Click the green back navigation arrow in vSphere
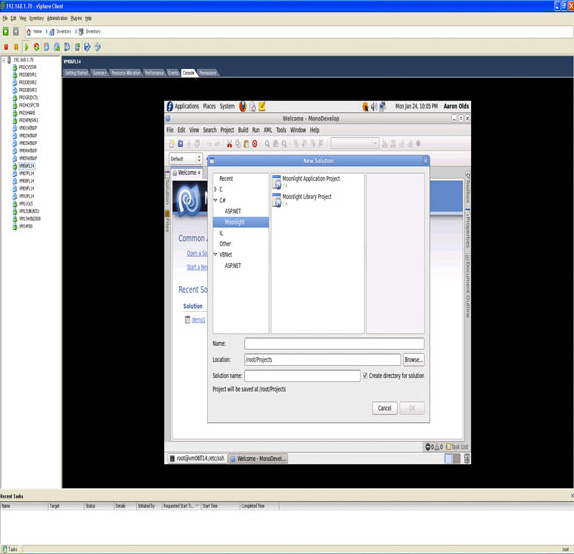The width and height of the screenshot is (574, 554). coord(5,31)
